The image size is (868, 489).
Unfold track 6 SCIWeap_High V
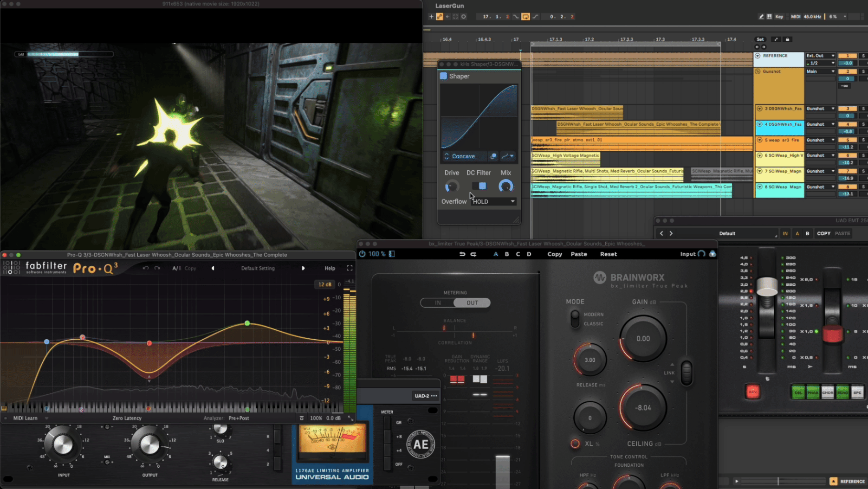[x=760, y=155]
